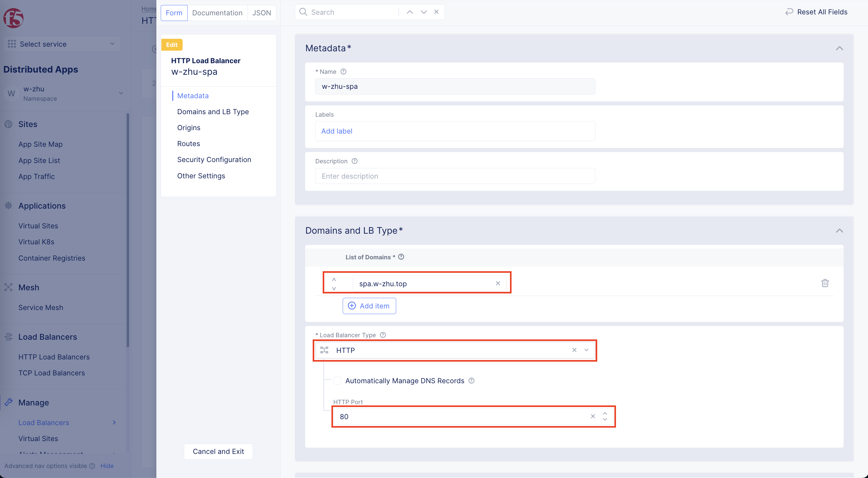Open the Select service dropdown
The height and width of the screenshot is (478, 868).
coord(62,44)
